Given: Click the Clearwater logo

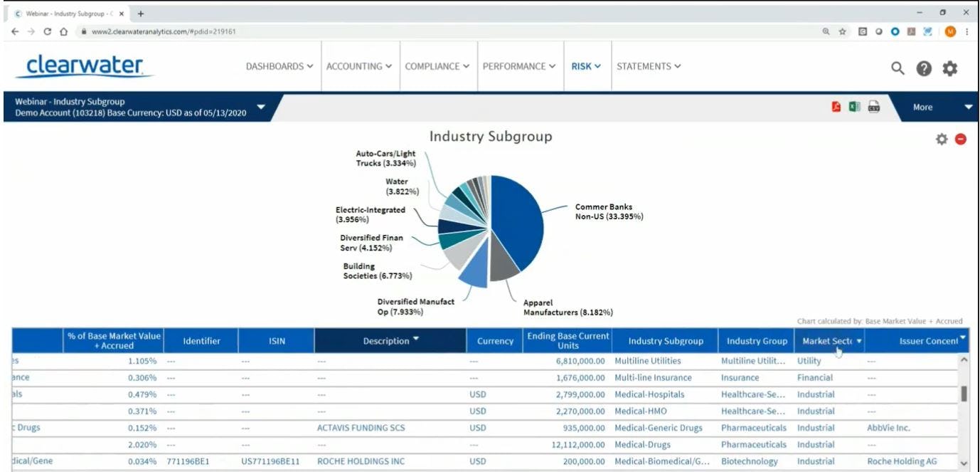Looking at the screenshot, I should pos(83,64).
